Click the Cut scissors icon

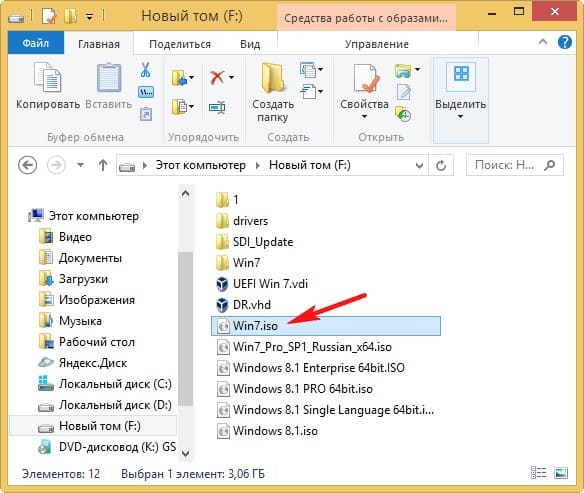tap(145, 70)
